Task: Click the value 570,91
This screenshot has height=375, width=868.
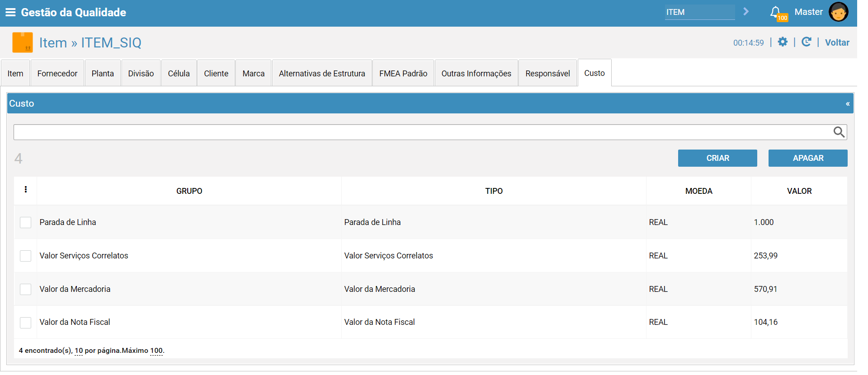Action: (x=765, y=289)
